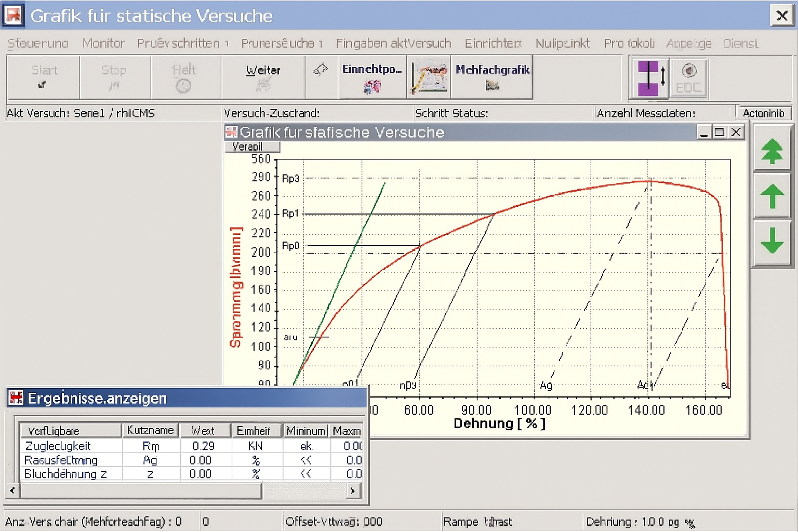Click the small pointer icon after Weiter
This screenshot has height=532, width=798.
(x=321, y=70)
